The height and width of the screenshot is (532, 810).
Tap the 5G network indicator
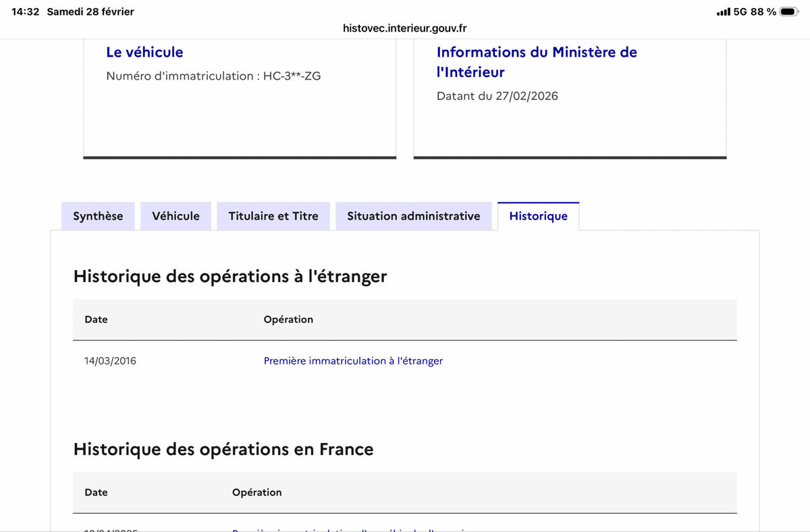[x=740, y=12]
